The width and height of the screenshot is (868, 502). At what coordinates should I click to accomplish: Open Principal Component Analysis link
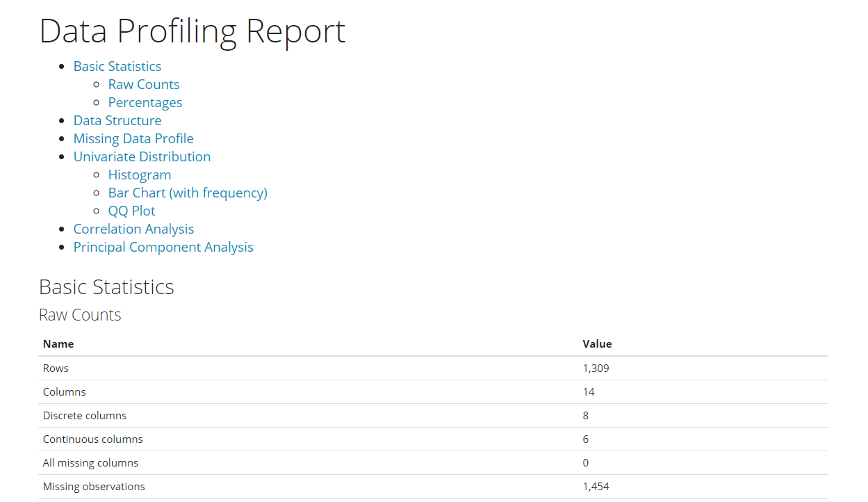point(163,247)
